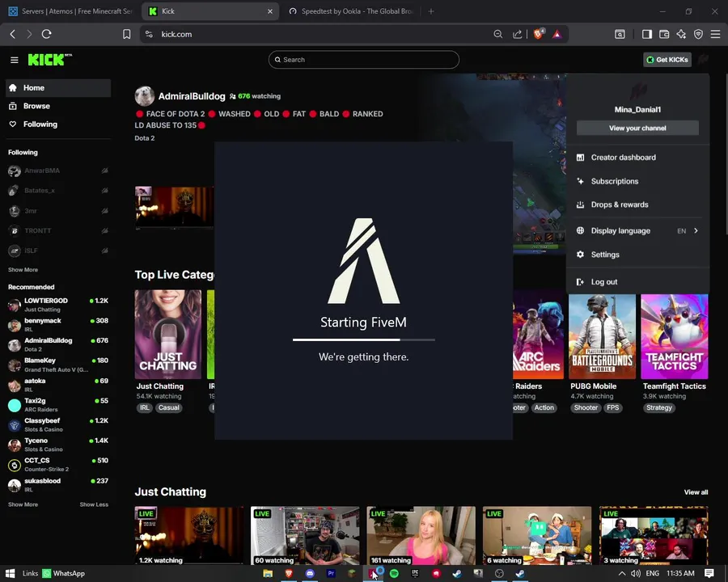
Task: Expand the Display language submenu arrow
Action: pyautogui.click(x=696, y=230)
